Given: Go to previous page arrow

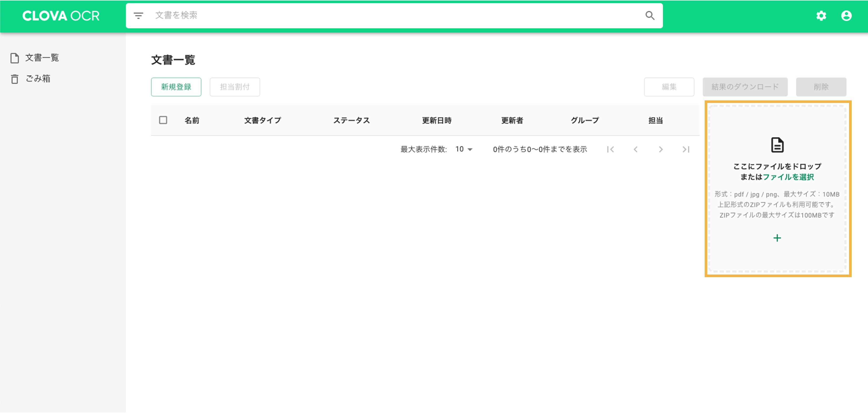Looking at the screenshot, I should (x=635, y=149).
